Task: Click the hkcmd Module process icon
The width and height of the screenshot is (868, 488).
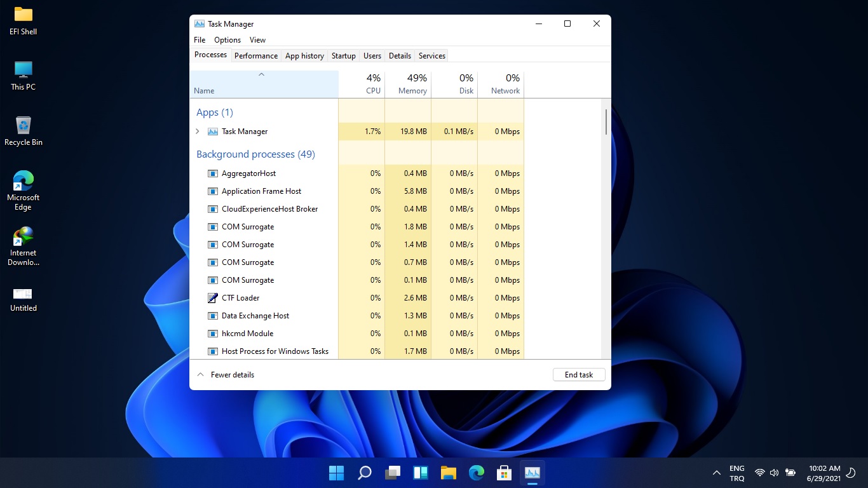Action: click(213, 334)
